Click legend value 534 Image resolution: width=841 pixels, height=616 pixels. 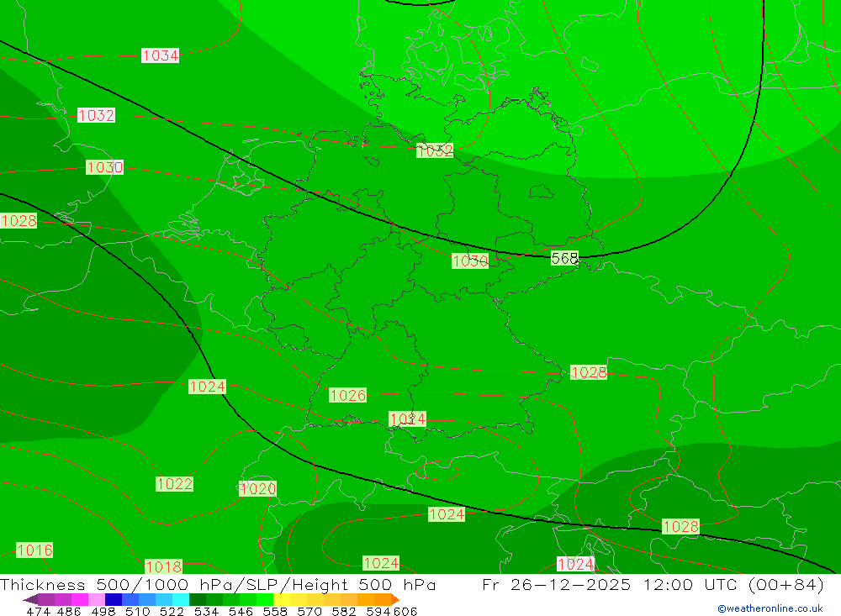click(206, 611)
